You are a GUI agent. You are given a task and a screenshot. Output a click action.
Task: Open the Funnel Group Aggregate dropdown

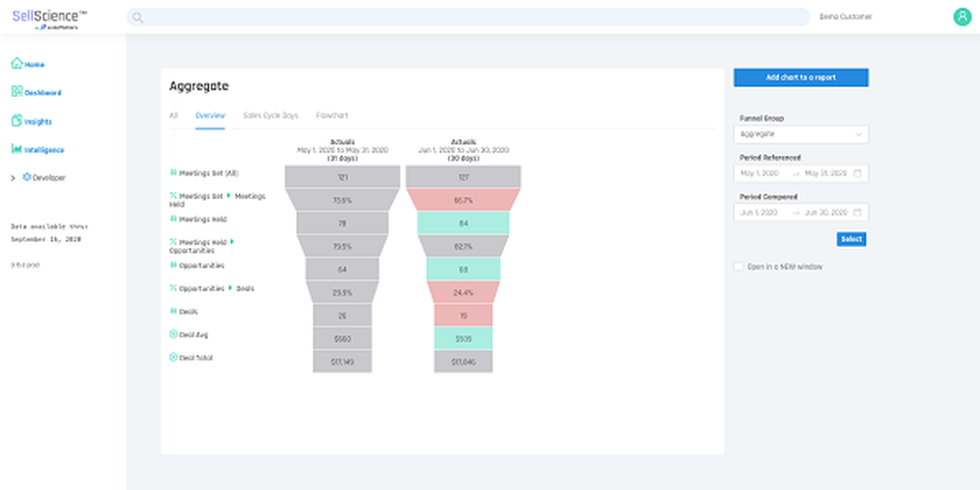pos(802,134)
